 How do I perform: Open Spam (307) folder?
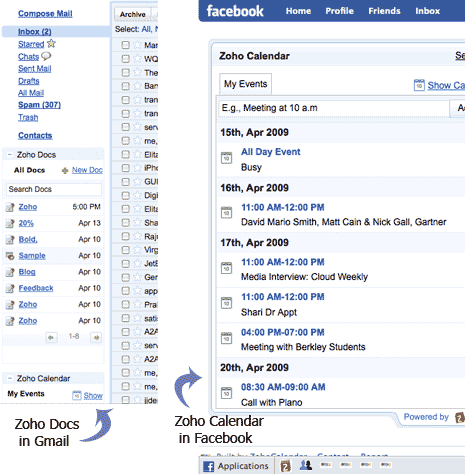point(39,105)
